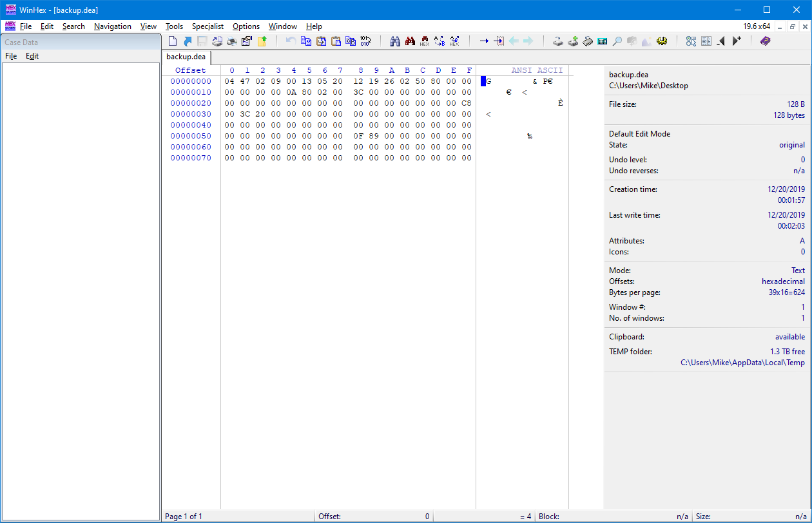Click the magnifying glass Analyze icon
The height and width of the screenshot is (523, 812).
(617, 41)
